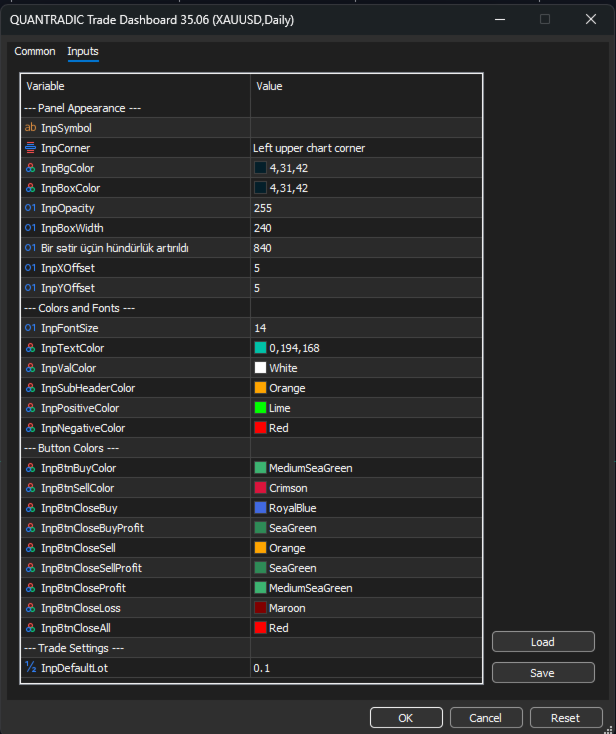Click the InpFontSize value 14
The width and height of the screenshot is (616, 734).
click(367, 328)
